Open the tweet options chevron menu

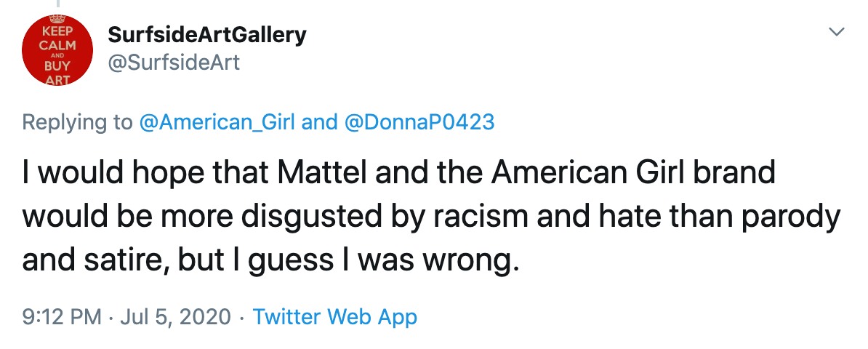[837, 31]
